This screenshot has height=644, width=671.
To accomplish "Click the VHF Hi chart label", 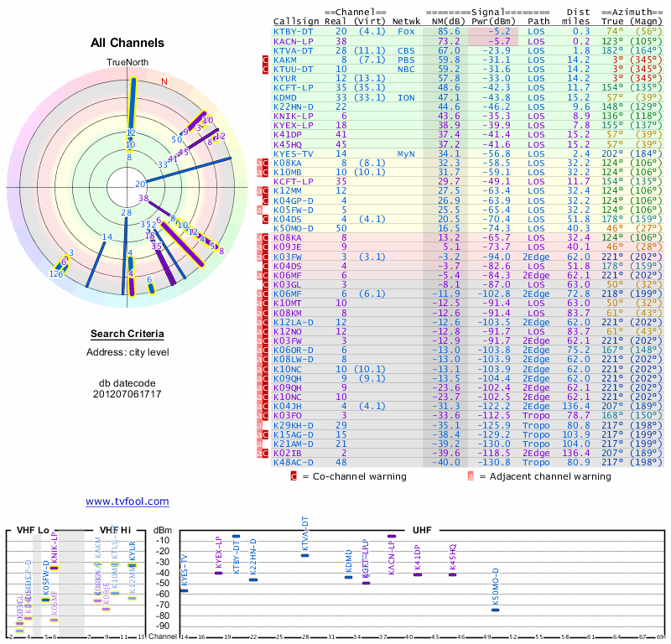I will click(x=115, y=530).
